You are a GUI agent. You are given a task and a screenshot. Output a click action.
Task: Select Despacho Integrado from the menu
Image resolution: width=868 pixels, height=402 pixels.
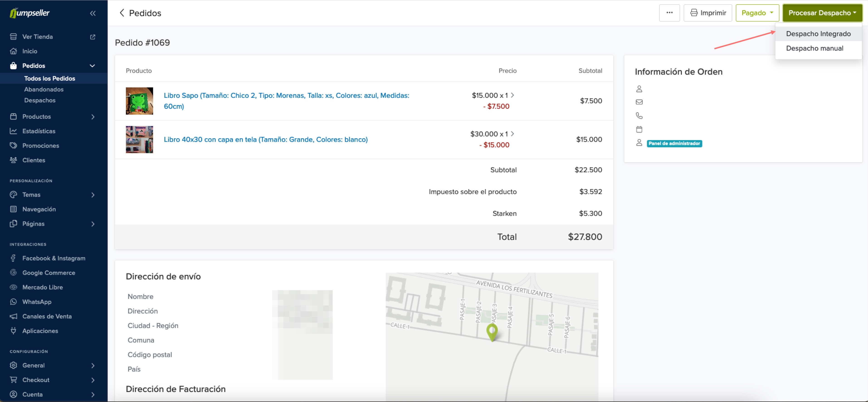[818, 34]
